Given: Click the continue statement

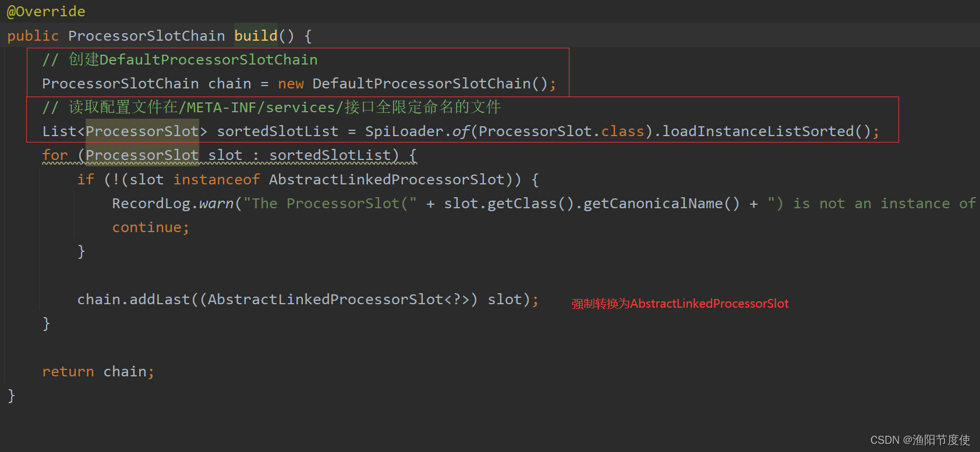Looking at the screenshot, I should (151, 227).
